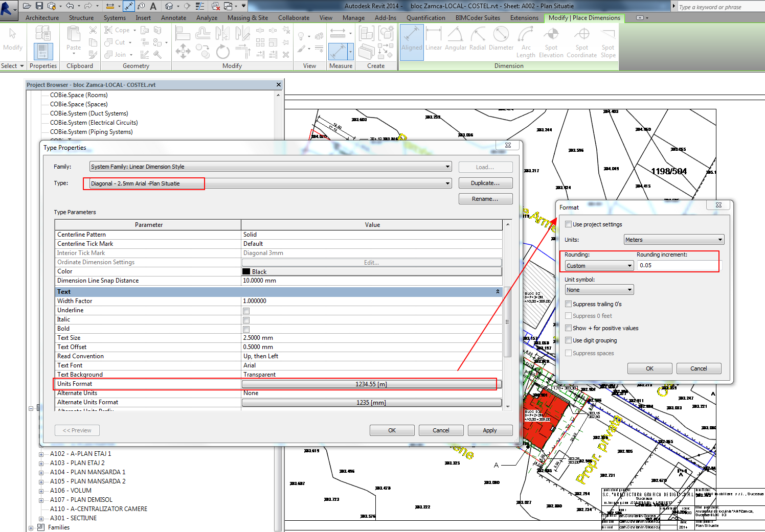Click the Type Properties icon above Properties palette
This screenshot has height=532, width=765.
pos(43,33)
